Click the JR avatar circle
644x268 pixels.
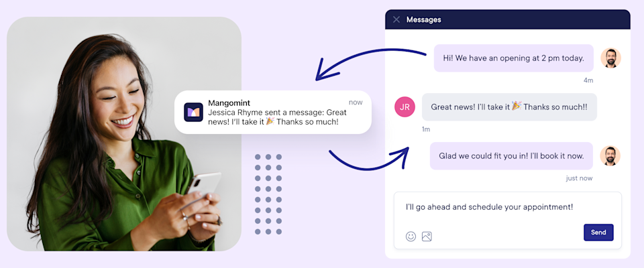[405, 107]
